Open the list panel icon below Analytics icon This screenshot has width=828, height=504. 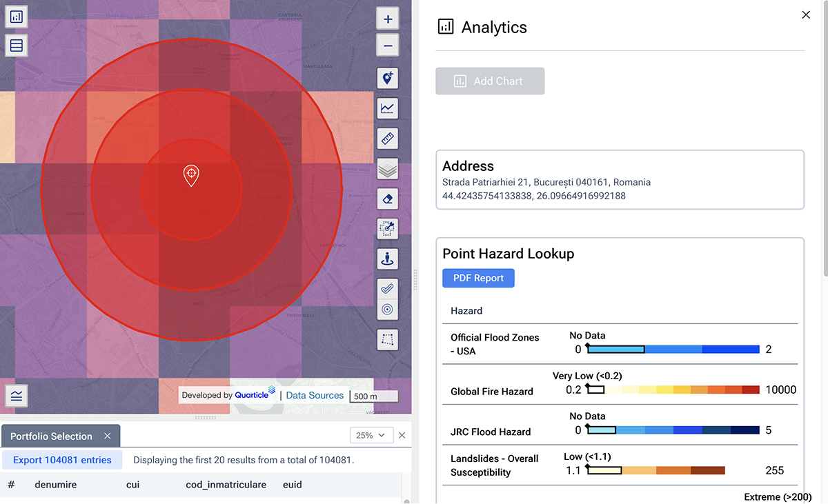[x=16, y=45]
